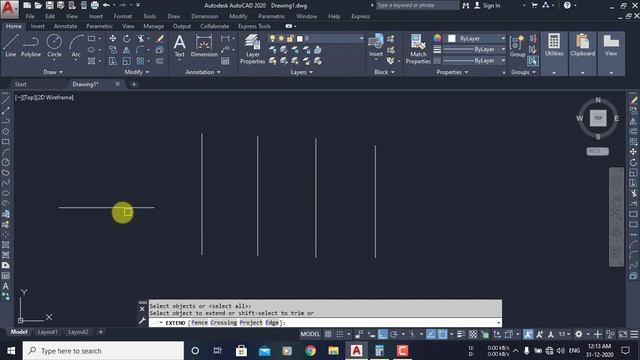Screen dimensions: 640x360
Task: Click the Stretch tool icon
Action: (x=113, y=61)
